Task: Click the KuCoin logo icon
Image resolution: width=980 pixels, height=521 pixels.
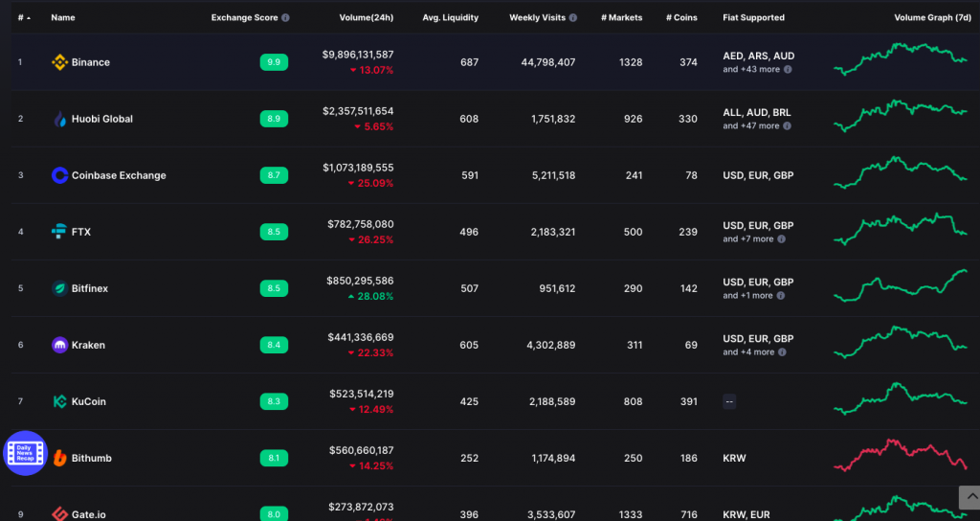Action: point(59,401)
